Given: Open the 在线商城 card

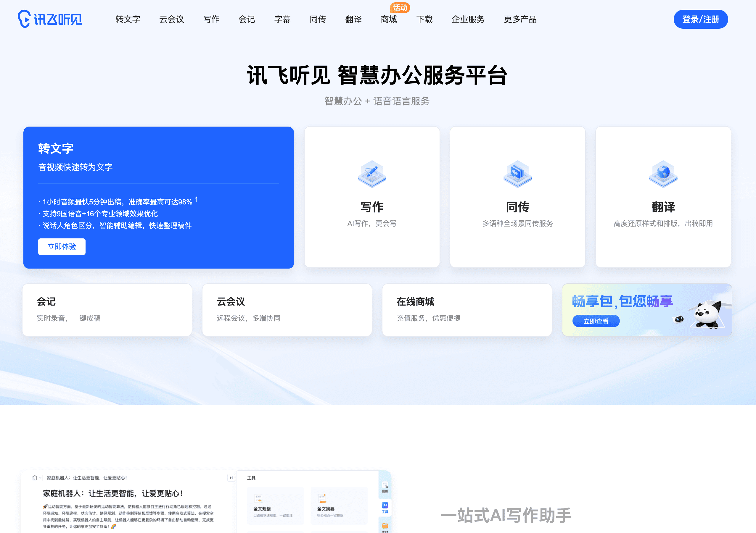Looking at the screenshot, I should tap(467, 310).
